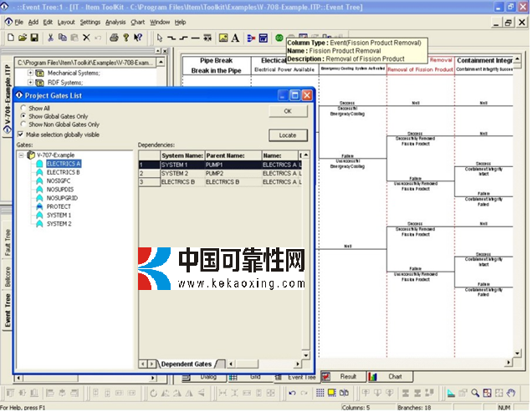Viewport: 532px width, 412px height.
Task: Open the Chart menu
Action: pyautogui.click(x=138, y=23)
